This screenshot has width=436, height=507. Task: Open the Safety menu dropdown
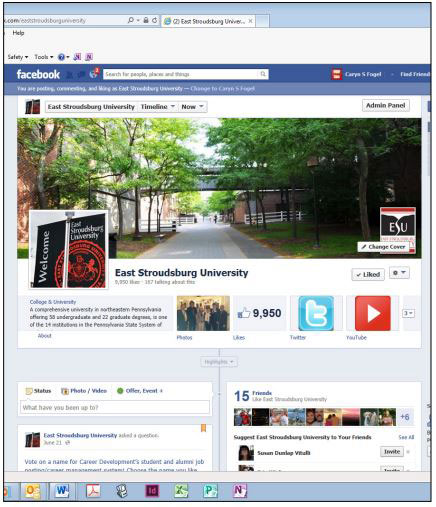(18, 57)
